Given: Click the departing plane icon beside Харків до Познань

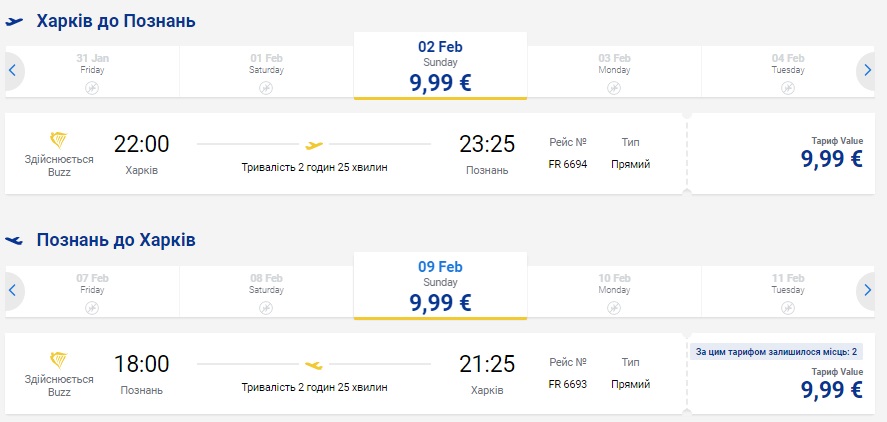Looking at the screenshot, I should 14,21.
